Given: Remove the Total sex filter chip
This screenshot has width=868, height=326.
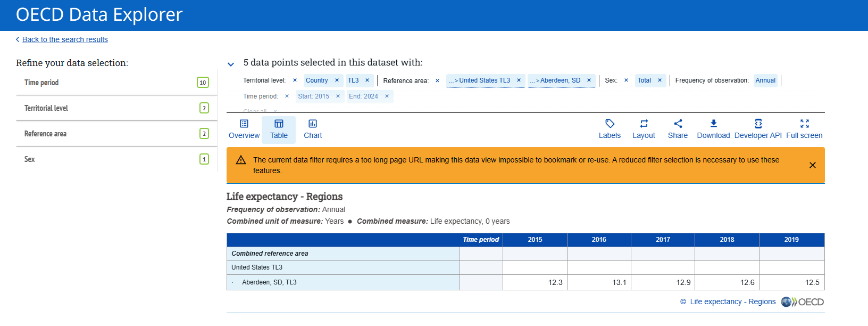Looking at the screenshot, I should click(660, 80).
